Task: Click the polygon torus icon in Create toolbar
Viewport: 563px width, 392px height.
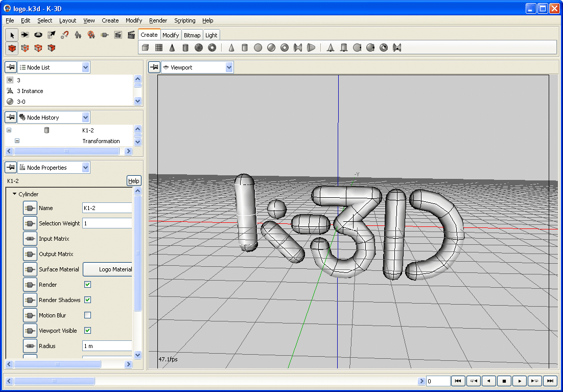Action: 212,48
